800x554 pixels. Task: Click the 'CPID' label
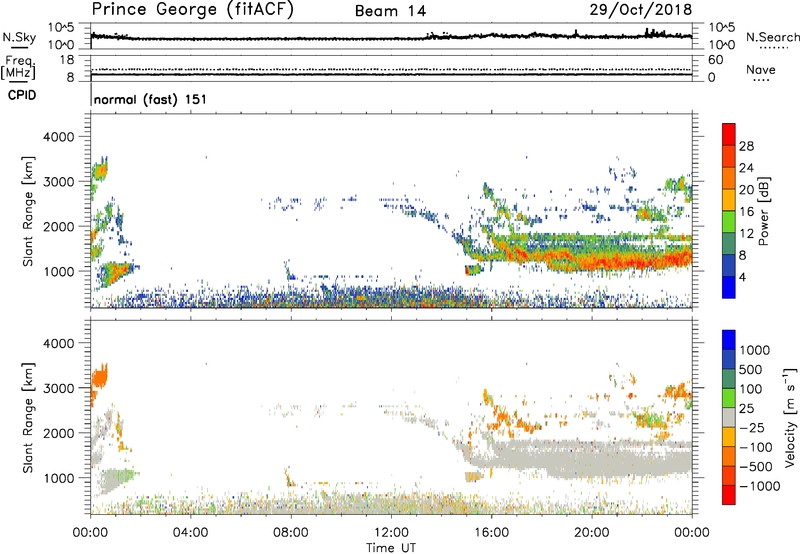pyautogui.click(x=22, y=95)
